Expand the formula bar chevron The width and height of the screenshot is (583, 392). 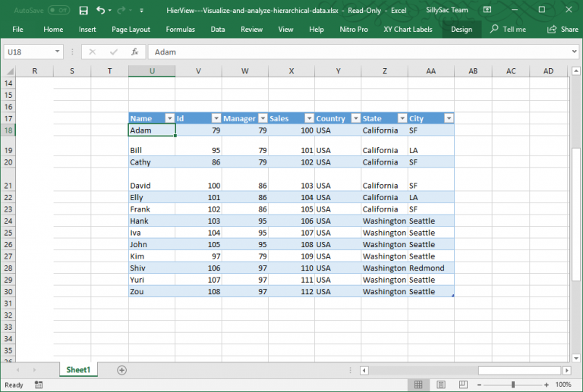pyautogui.click(x=574, y=52)
